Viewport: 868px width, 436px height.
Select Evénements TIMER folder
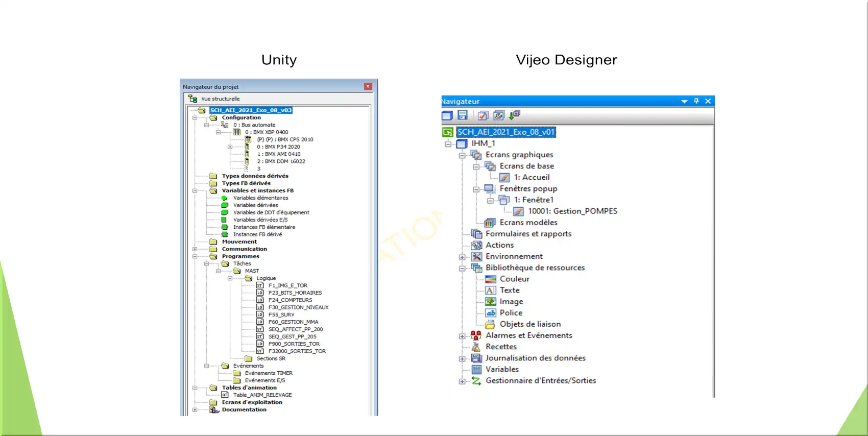coord(269,373)
